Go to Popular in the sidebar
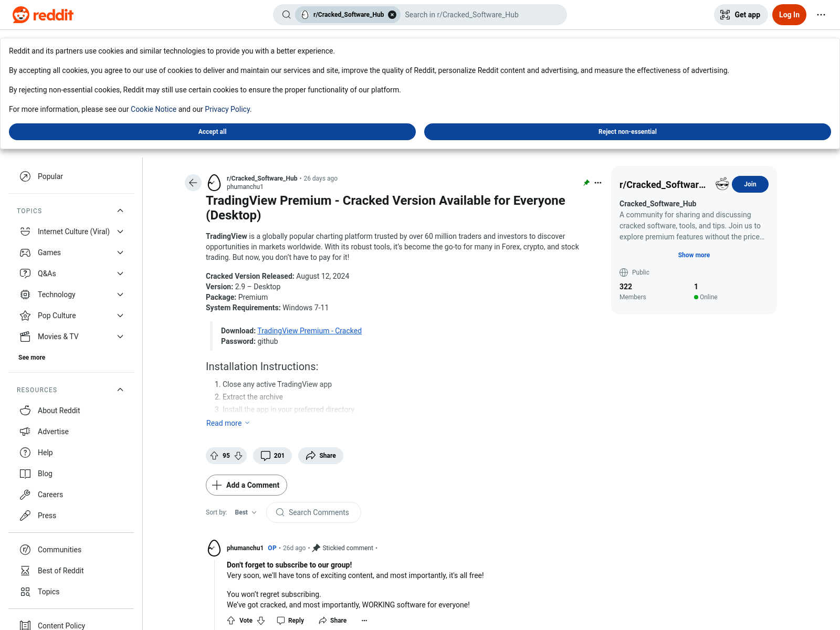 (x=71, y=176)
